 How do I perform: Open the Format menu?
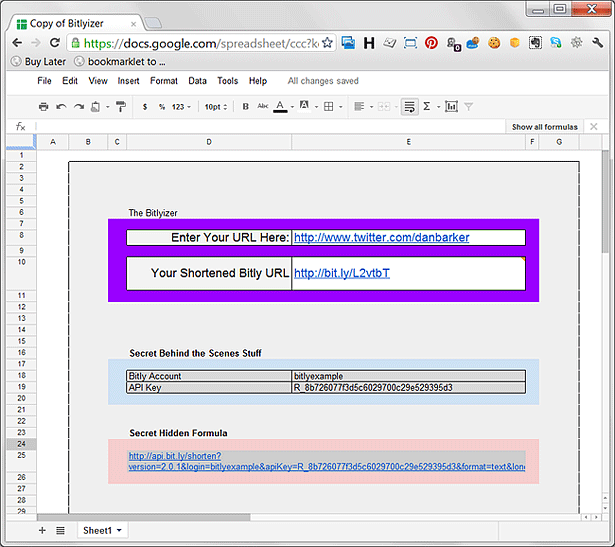[164, 81]
